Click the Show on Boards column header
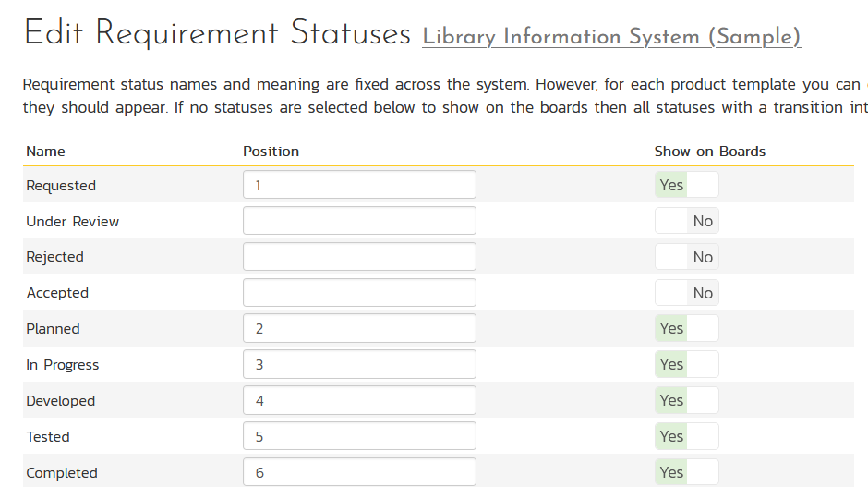Image resolution: width=868 pixels, height=487 pixels. point(709,152)
